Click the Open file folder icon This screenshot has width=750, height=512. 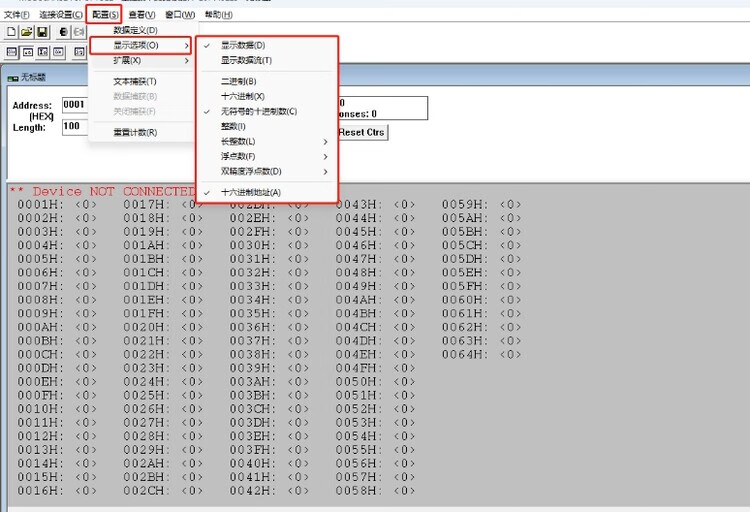(27, 32)
